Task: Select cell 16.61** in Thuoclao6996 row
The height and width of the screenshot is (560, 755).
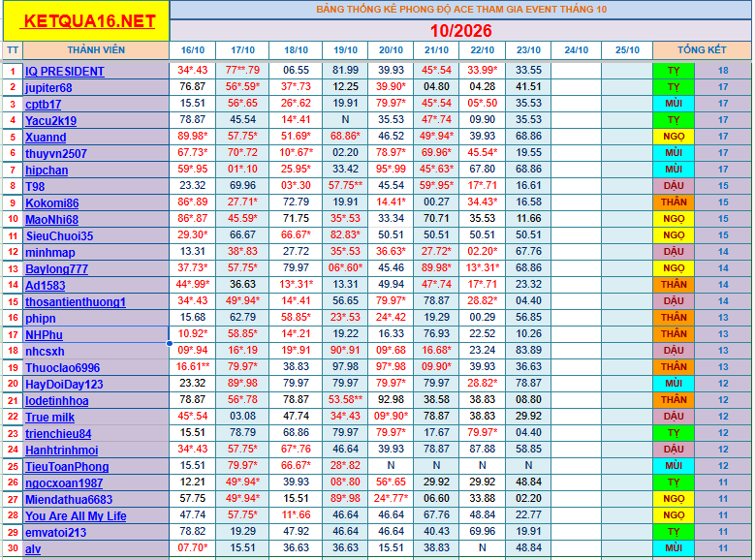Action: pyautogui.click(x=193, y=366)
